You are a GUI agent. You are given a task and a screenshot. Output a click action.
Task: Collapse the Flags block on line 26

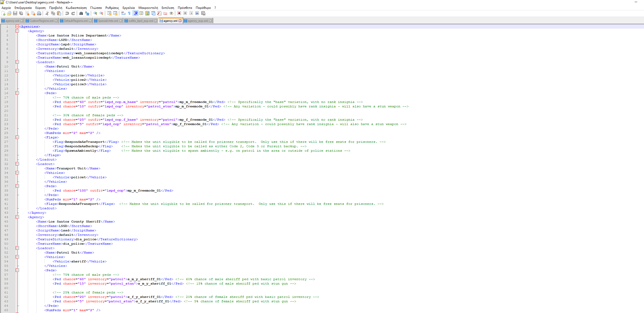coord(17,137)
